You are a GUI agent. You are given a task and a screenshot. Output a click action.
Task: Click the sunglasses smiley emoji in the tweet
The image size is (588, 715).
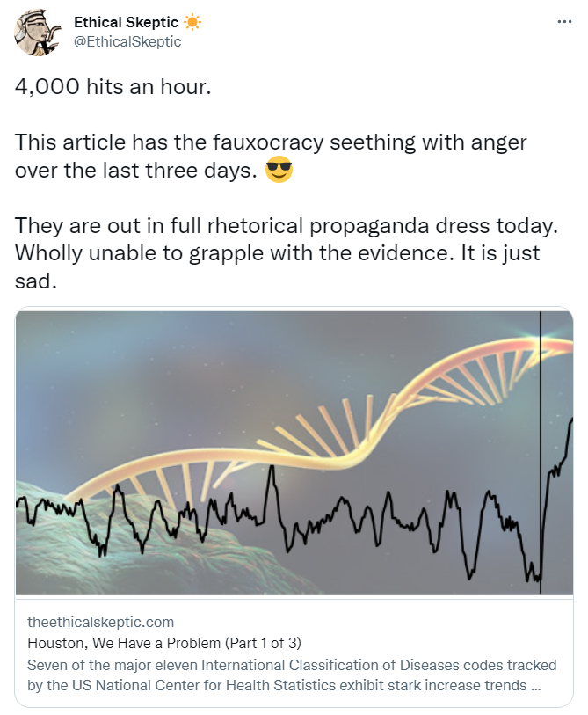(279, 169)
